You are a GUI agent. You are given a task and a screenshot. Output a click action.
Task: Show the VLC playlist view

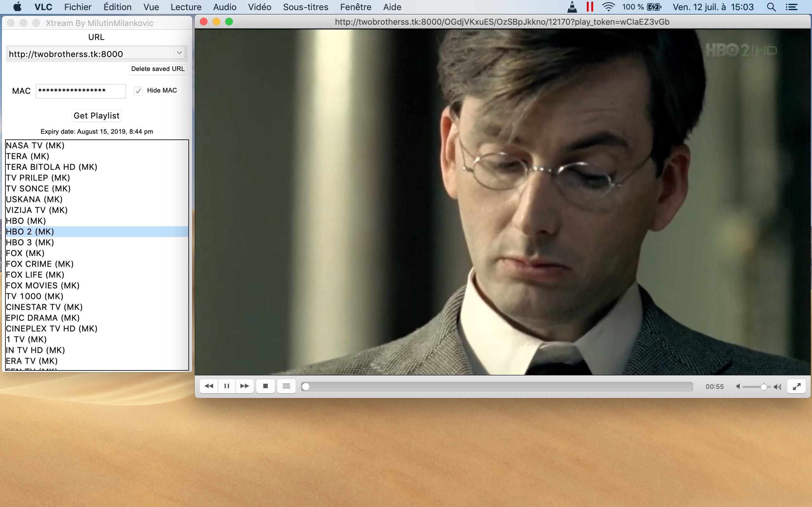[286, 386]
